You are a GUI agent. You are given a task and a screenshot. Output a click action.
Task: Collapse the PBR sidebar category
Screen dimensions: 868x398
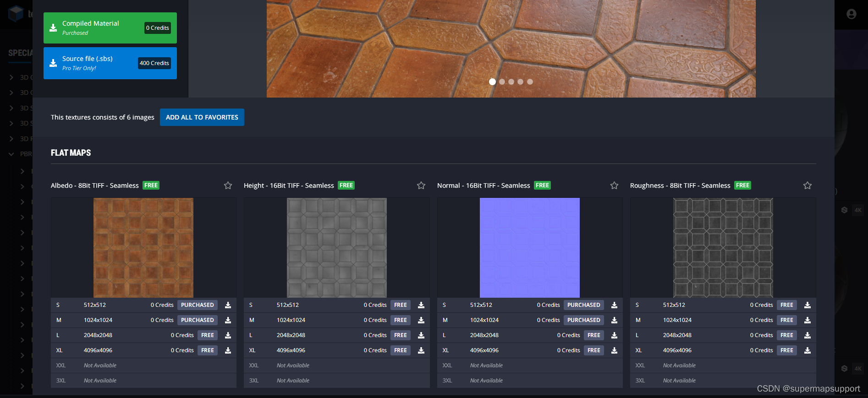pos(11,154)
